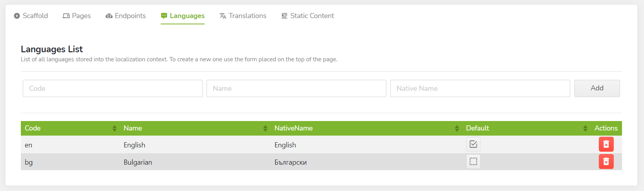Click the Name text field

(x=296, y=89)
